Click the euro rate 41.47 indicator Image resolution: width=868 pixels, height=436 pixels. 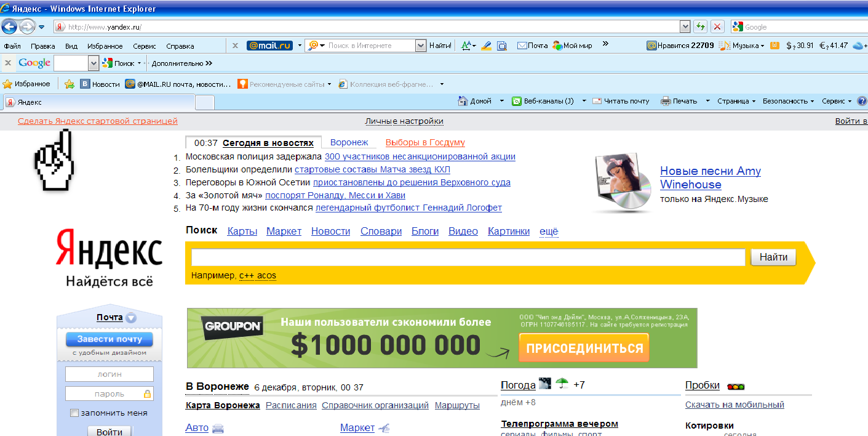(x=834, y=46)
